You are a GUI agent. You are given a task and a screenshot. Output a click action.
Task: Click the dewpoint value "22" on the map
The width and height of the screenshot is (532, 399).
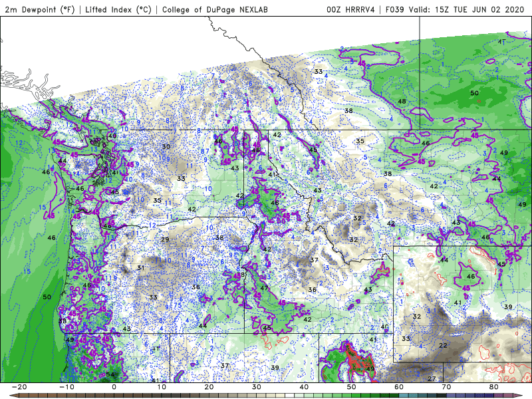tap(443, 345)
